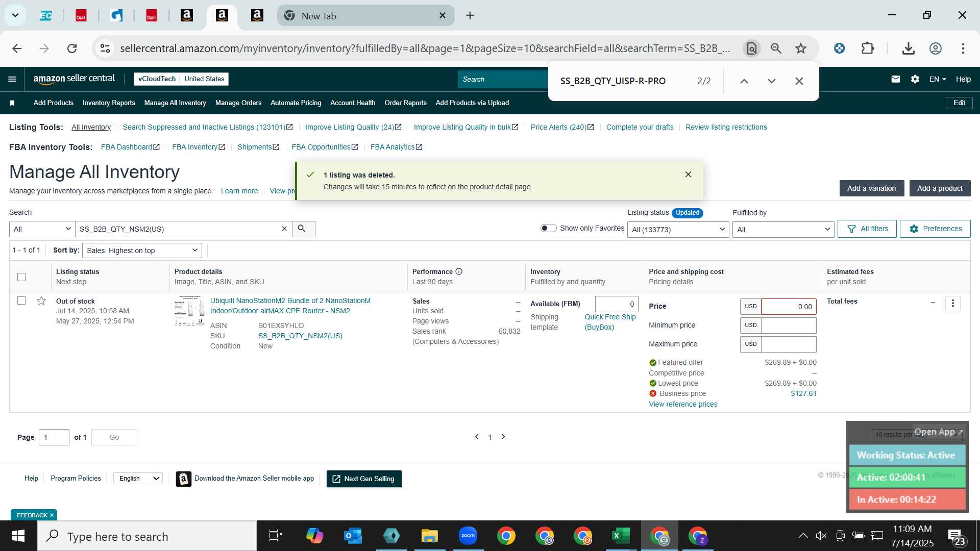Open Manage Orders menu item

click(x=238, y=103)
